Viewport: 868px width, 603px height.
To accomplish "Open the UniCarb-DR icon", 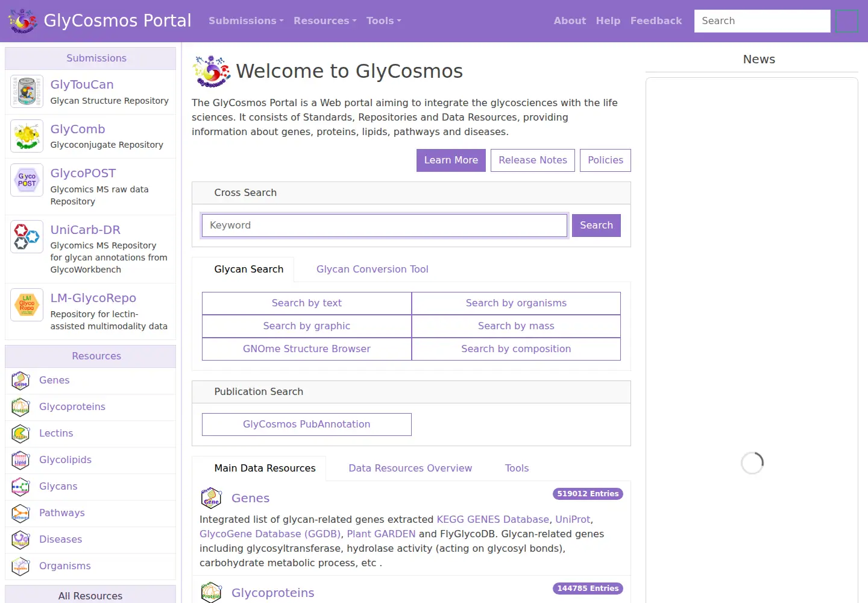I will click(x=27, y=236).
